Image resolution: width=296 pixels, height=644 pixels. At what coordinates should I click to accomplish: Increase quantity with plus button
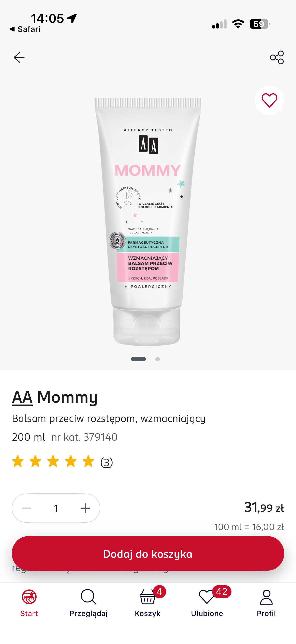85,508
